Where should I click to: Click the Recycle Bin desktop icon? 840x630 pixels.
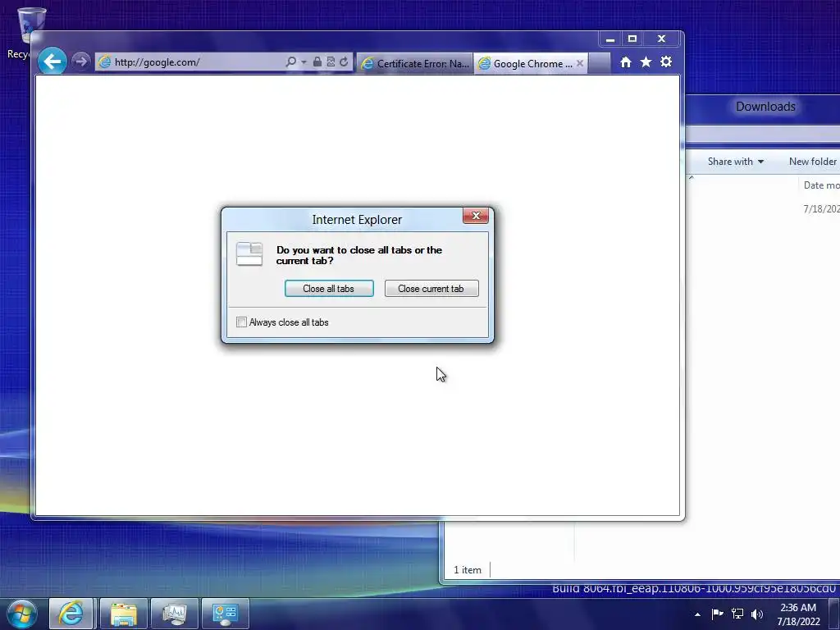click(24, 31)
